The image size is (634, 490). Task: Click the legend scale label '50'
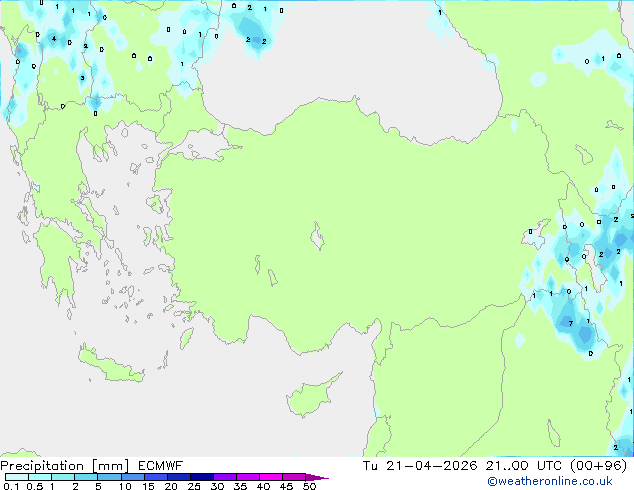point(309,486)
